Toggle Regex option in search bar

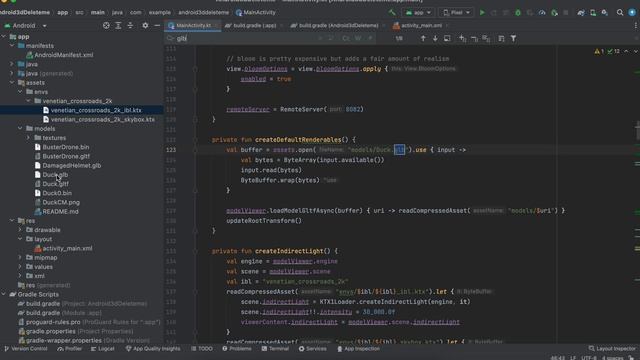click(370, 38)
